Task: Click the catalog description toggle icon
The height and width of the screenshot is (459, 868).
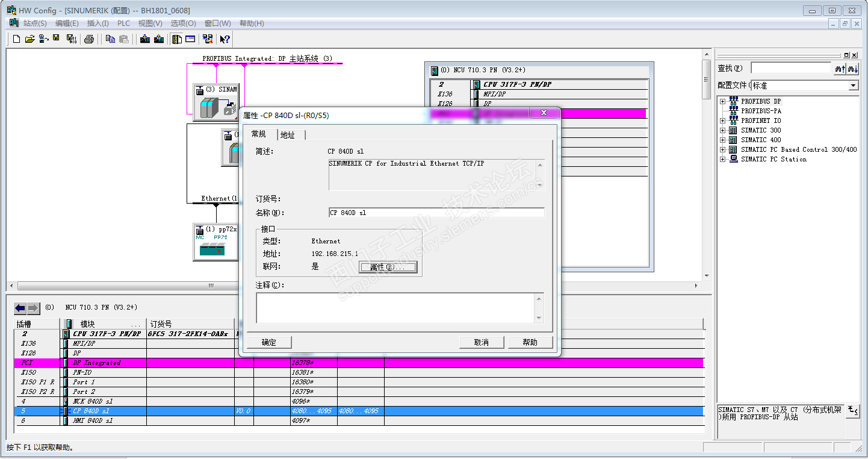Action: point(853,411)
